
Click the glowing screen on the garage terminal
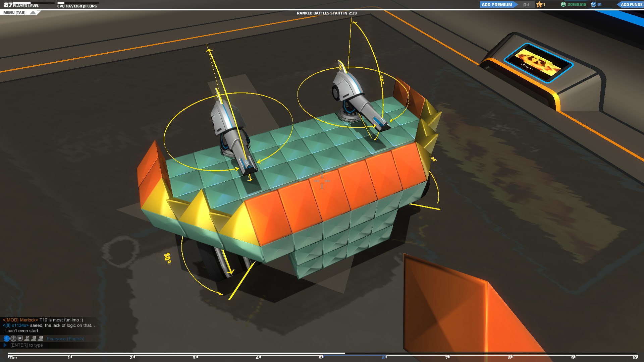pos(538,63)
